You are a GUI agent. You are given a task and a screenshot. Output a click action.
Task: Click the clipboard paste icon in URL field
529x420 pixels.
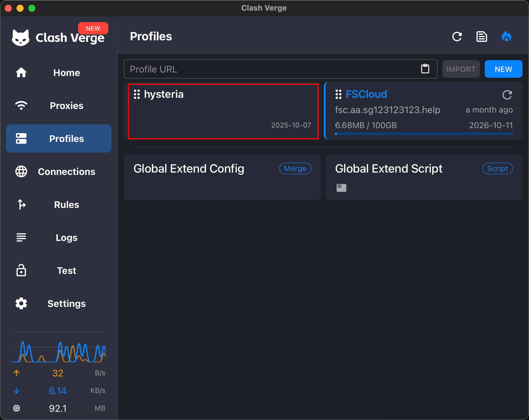pyautogui.click(x=425, y=69)
